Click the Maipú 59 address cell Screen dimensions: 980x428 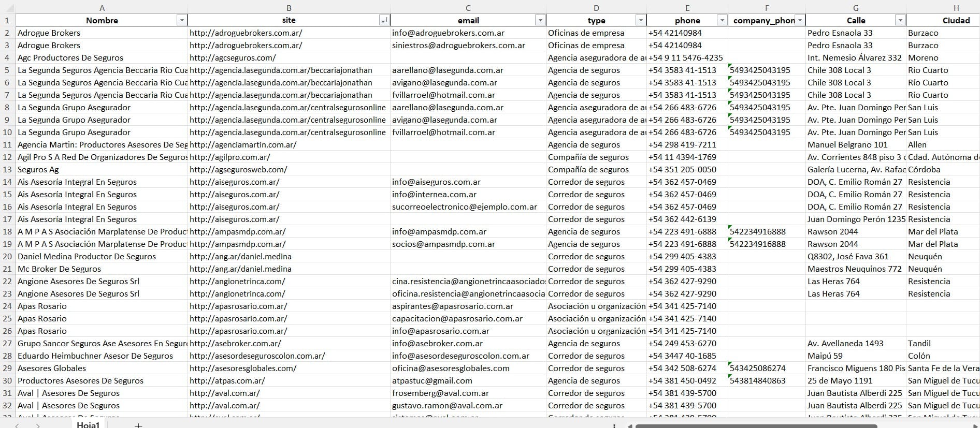pos(856,356)
